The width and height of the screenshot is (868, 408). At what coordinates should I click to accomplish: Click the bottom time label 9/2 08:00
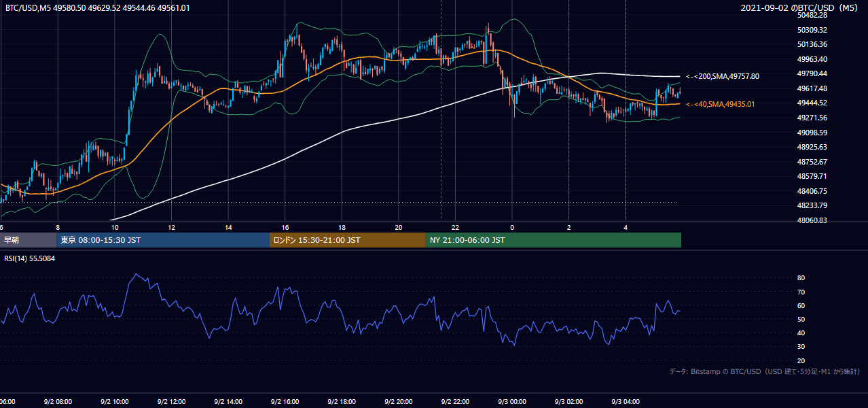point(58,402)
